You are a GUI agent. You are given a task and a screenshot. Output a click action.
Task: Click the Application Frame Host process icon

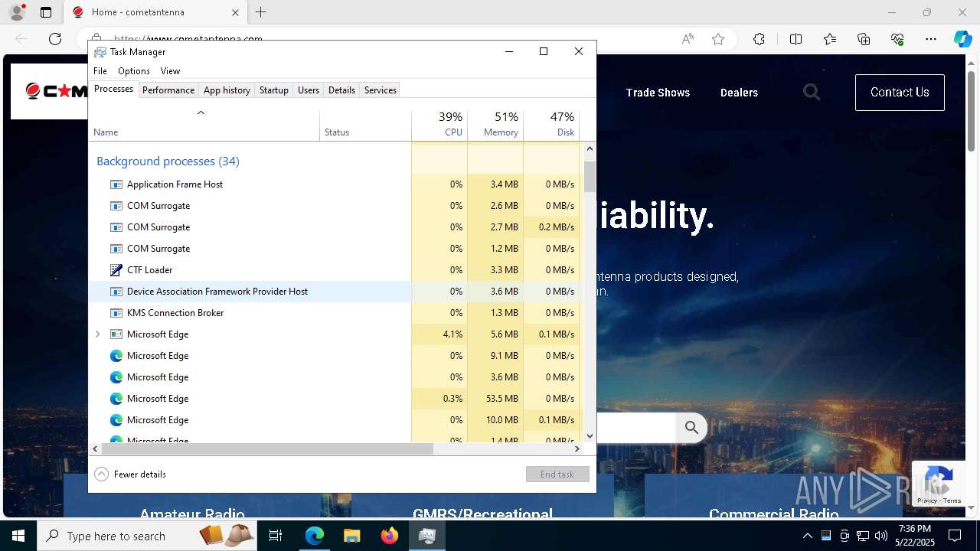(x=116, y=184)
